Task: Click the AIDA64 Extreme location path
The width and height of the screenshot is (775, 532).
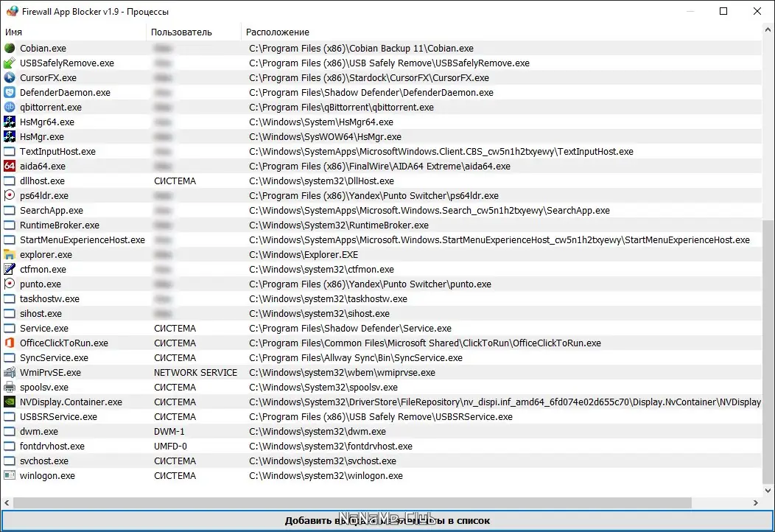Action: coord(379,166)
